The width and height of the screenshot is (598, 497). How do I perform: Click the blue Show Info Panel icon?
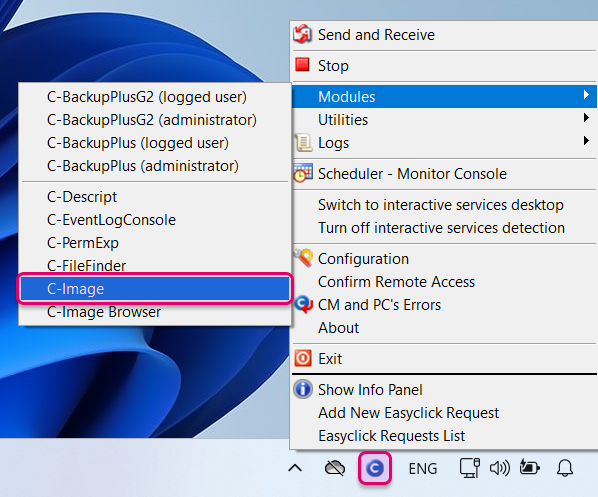pos(303,389)
